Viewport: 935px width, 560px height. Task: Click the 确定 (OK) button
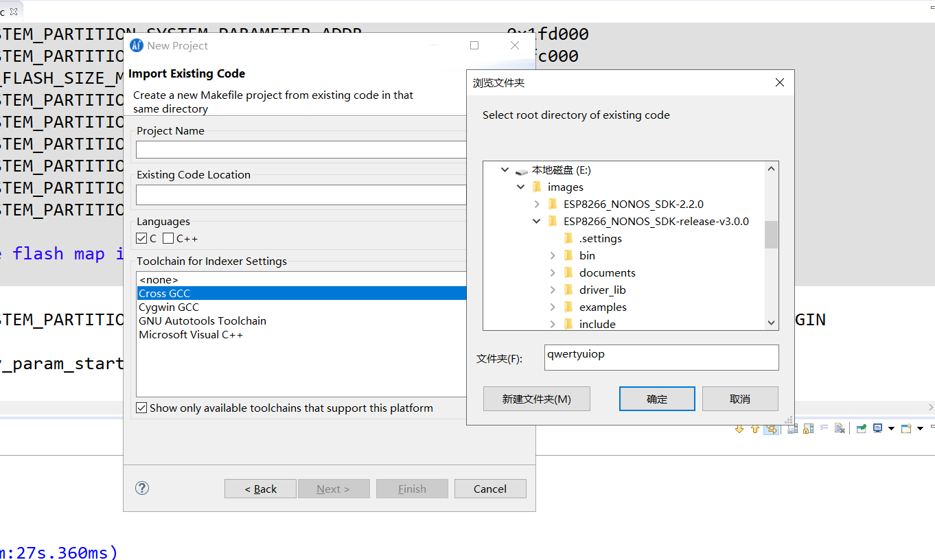[x=657, y=399]
